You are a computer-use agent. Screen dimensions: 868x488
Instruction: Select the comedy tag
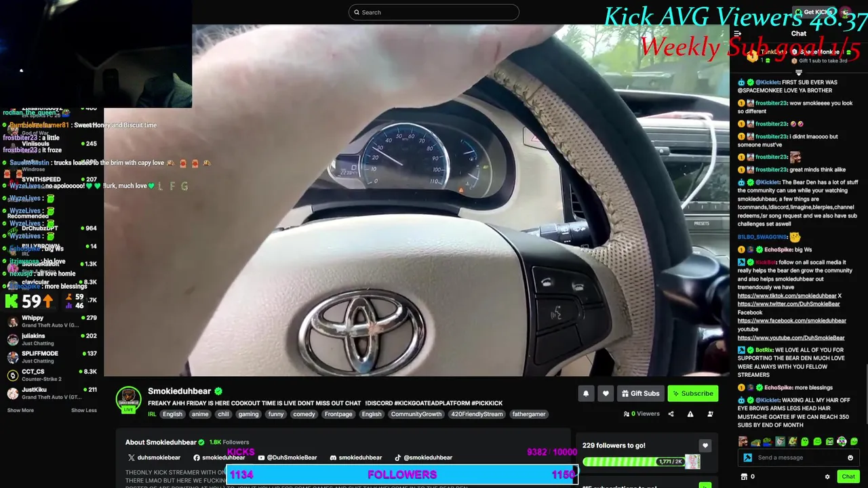[x=304, y=414]
